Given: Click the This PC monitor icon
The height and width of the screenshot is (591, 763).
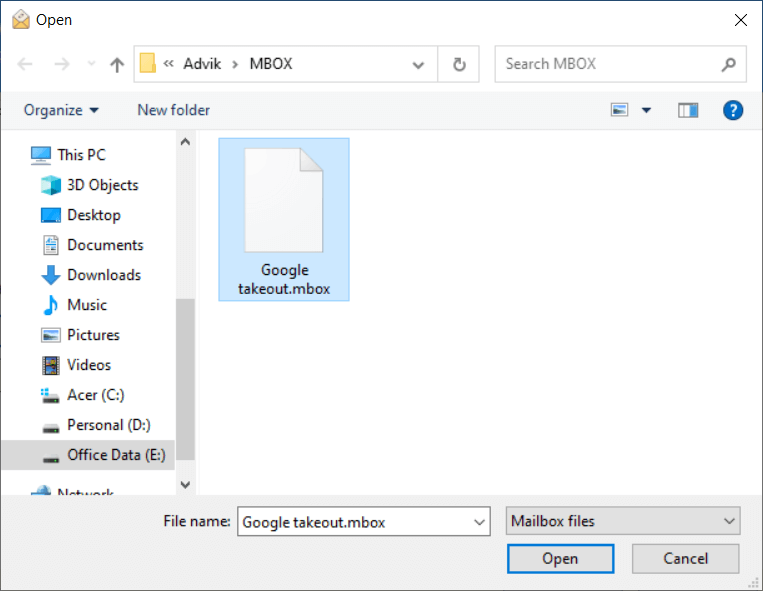Looking at the screenshot, I should (41, 155).
